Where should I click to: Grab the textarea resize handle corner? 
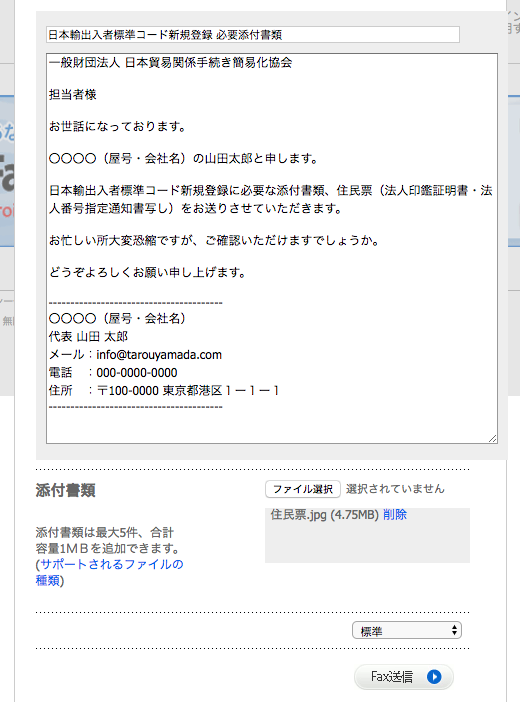pos(493,439)
